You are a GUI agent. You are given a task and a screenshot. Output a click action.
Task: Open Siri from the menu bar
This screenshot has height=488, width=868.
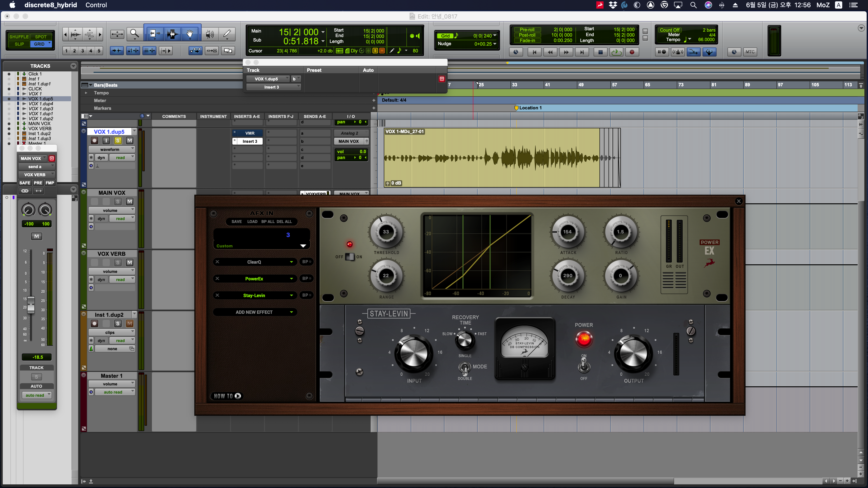pos(708,5)
